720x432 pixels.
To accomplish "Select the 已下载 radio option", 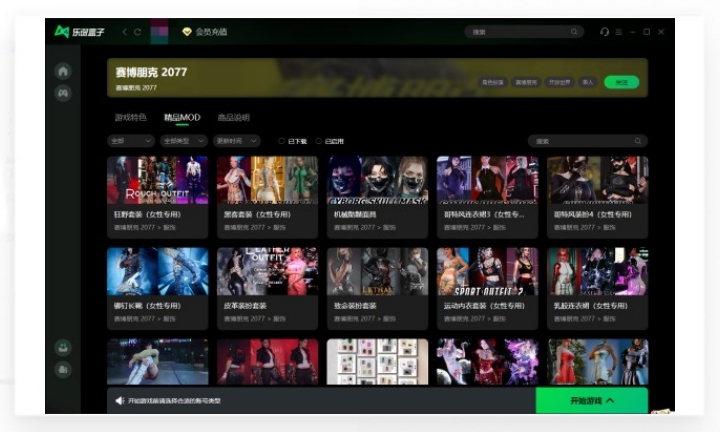I will click(292, 141).
